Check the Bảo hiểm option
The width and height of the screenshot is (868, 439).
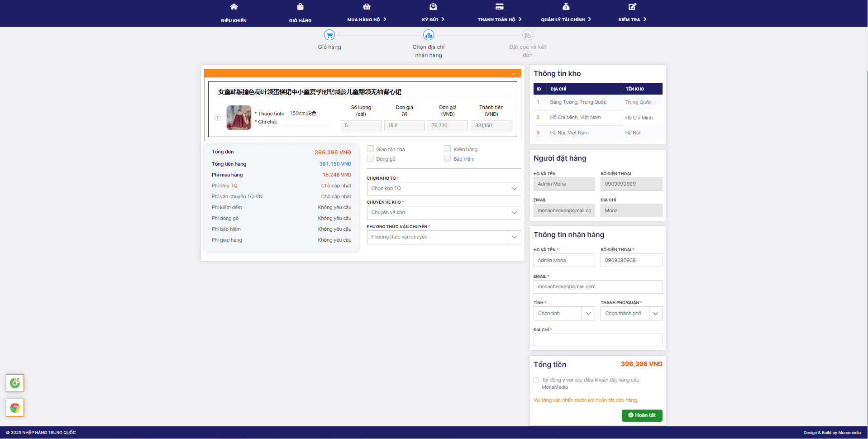447,158
